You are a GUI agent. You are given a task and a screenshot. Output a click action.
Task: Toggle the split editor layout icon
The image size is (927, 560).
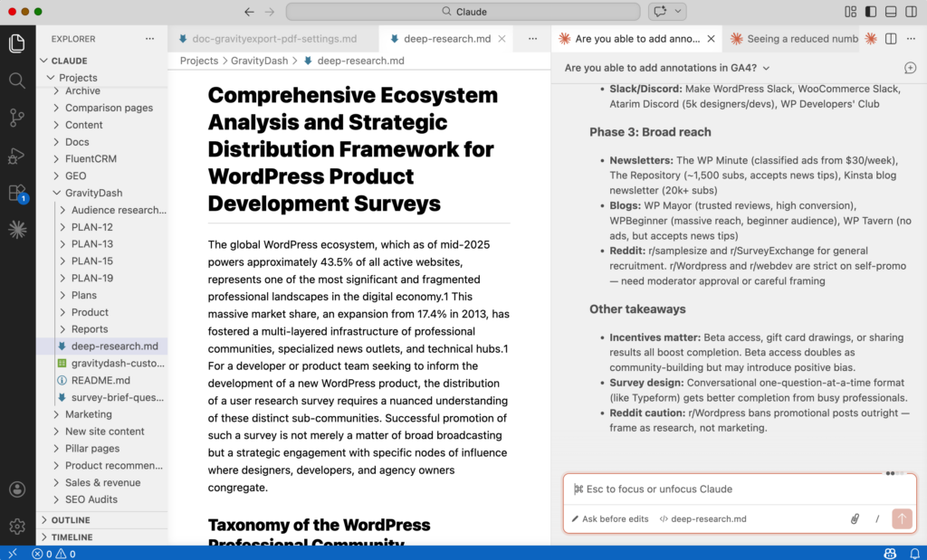[891, 40]
